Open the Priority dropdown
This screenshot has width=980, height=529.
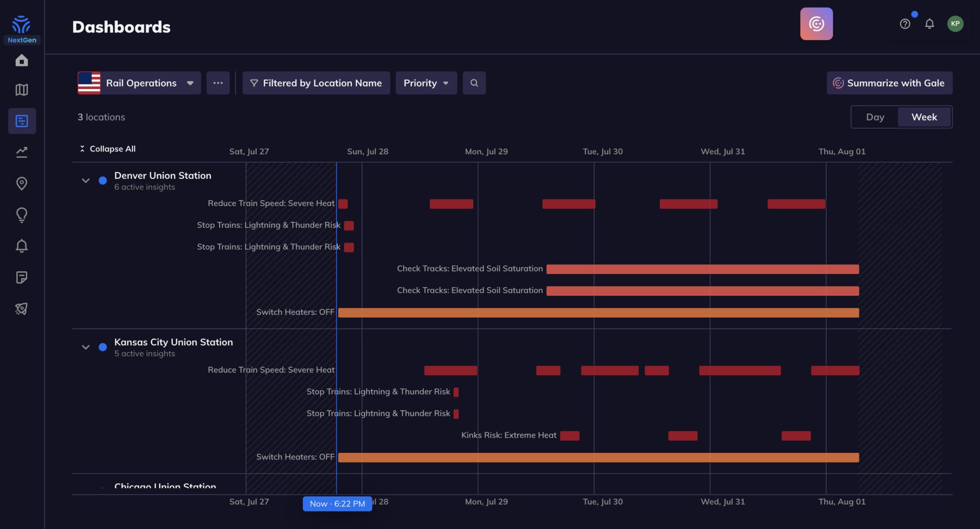[x=426, y=83]
